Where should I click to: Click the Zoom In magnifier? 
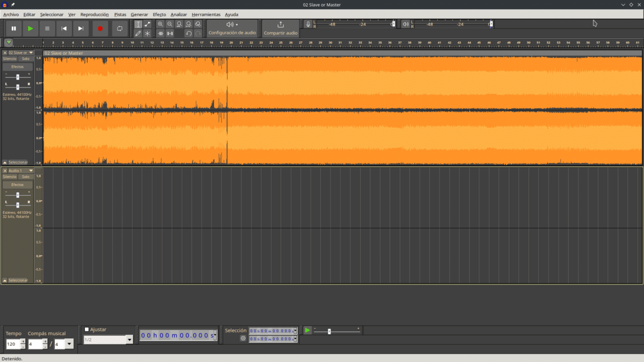(x=160, y=24)
